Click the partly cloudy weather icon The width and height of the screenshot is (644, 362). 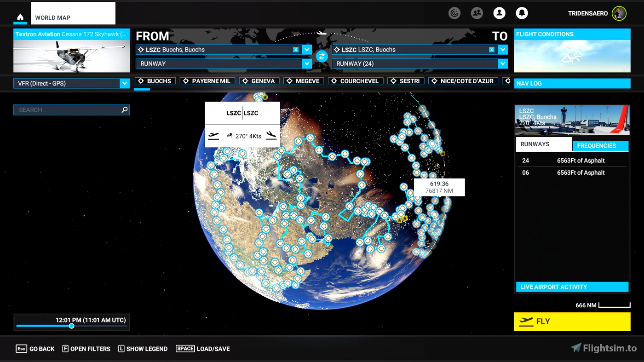coord(572,56)
